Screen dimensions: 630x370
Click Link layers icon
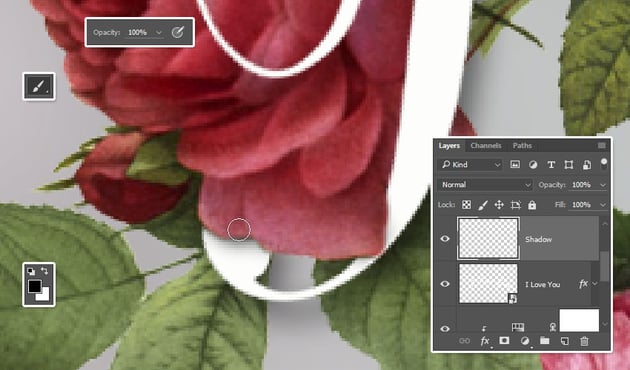[x=464, y=341]
